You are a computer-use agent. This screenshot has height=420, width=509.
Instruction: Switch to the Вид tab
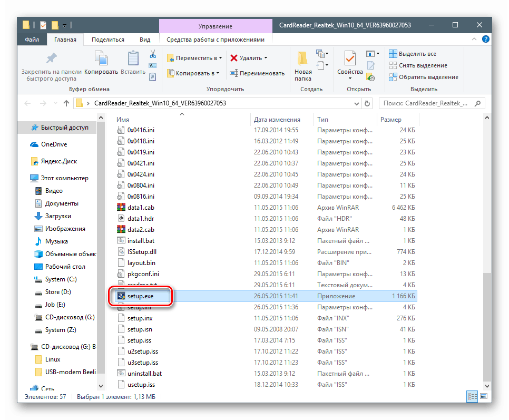(145, 40)
